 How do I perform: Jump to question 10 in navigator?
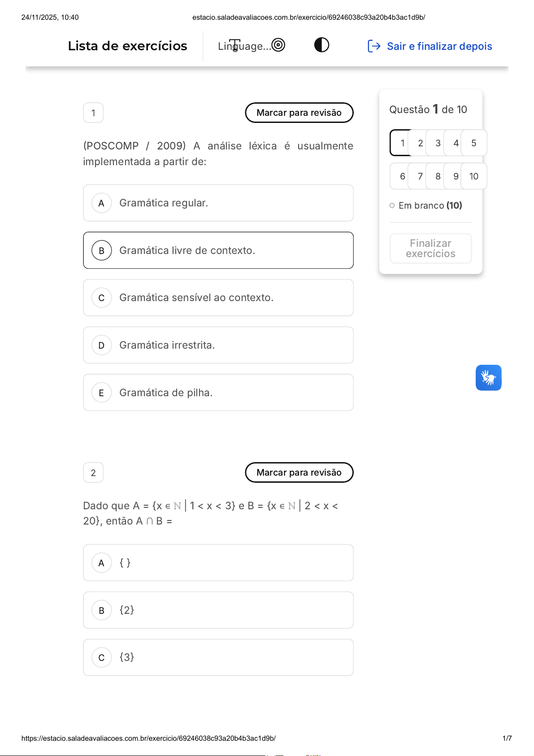tap(474, 176)
